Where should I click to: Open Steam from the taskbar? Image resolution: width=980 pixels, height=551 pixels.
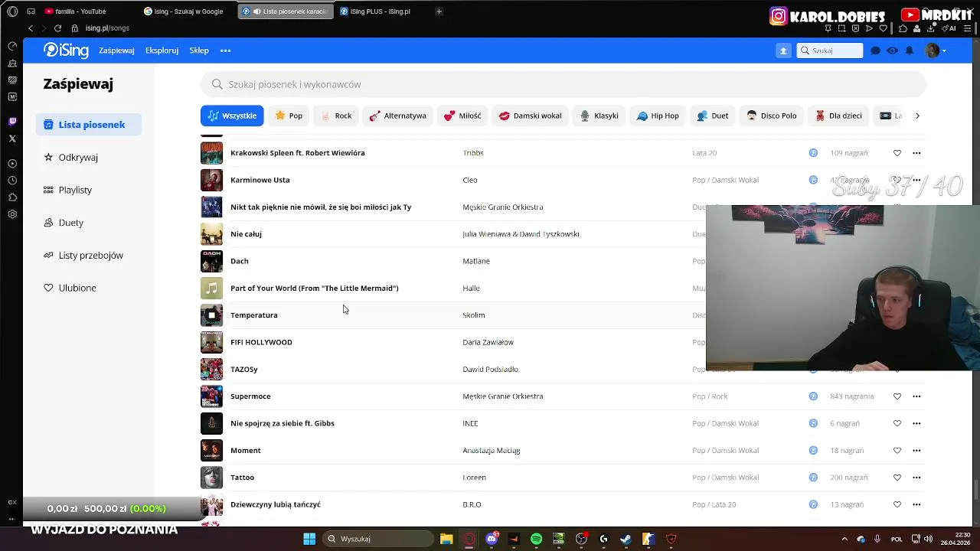coord(626,539)
